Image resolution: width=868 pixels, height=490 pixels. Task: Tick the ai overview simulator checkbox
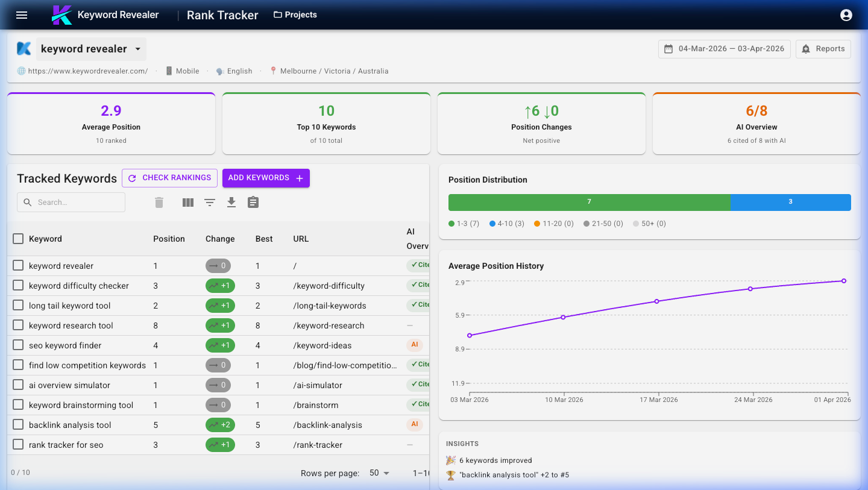click(x=18, y=385)
